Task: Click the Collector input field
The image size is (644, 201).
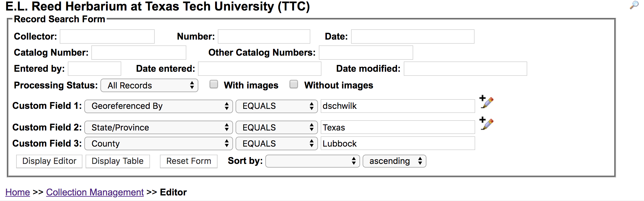Action: (107, 36)
